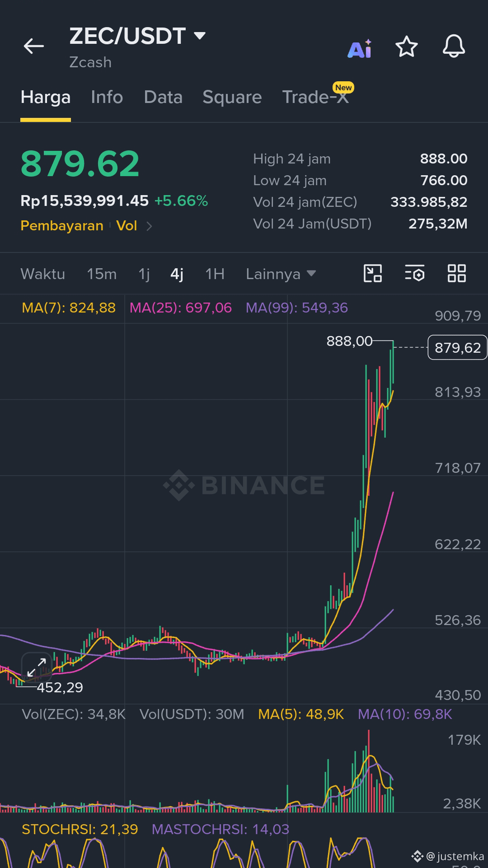Select the Waktu chart view
Image resolution: width=488 pixels, height=868 pixels.
tap(43, 274)
